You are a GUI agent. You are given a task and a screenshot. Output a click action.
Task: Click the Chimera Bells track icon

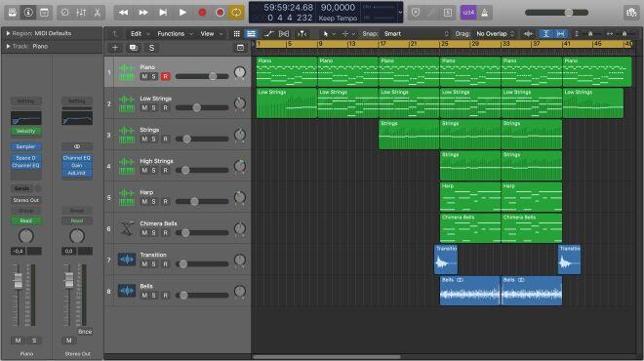pyautogui.click(x=127, y=228)
